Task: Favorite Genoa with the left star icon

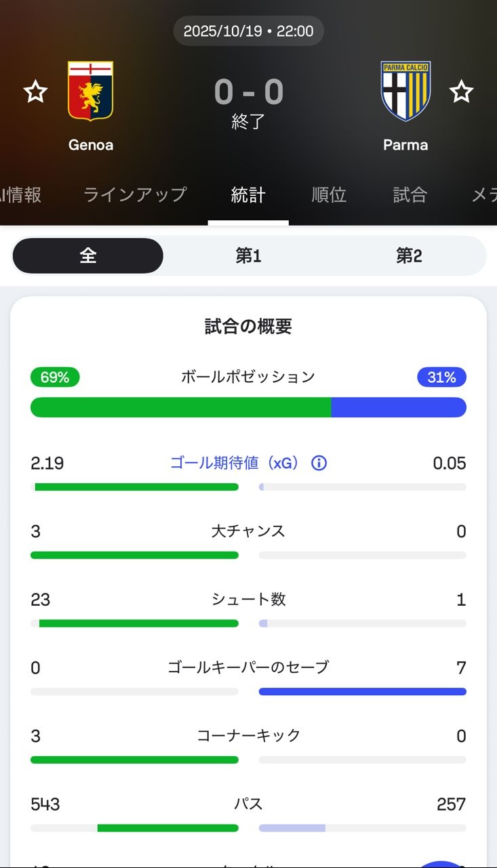Action: 35,91
